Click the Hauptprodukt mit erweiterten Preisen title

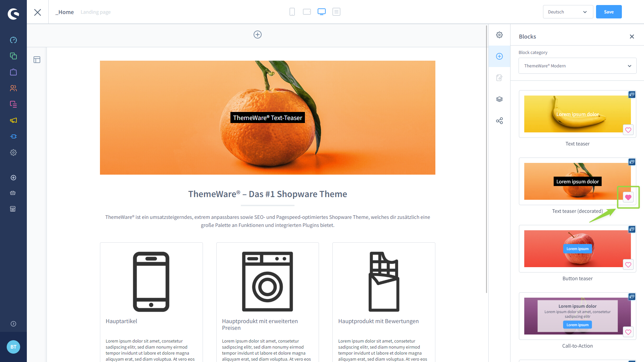tap(260, 324)
